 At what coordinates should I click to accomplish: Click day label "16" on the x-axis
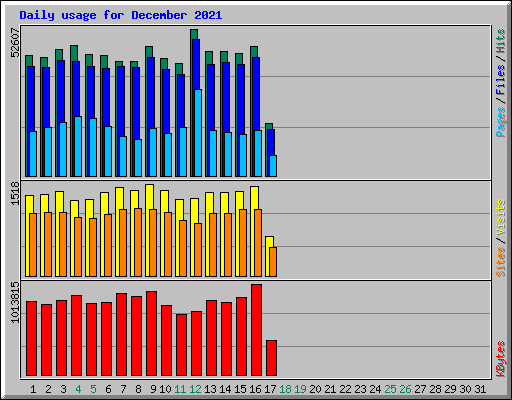[x=255, y=389]
